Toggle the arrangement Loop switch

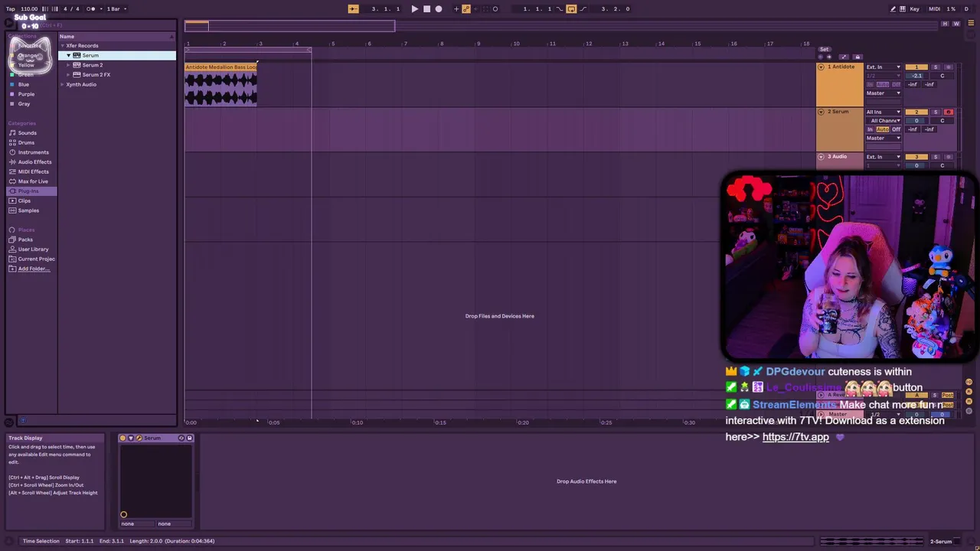(571, 9)
